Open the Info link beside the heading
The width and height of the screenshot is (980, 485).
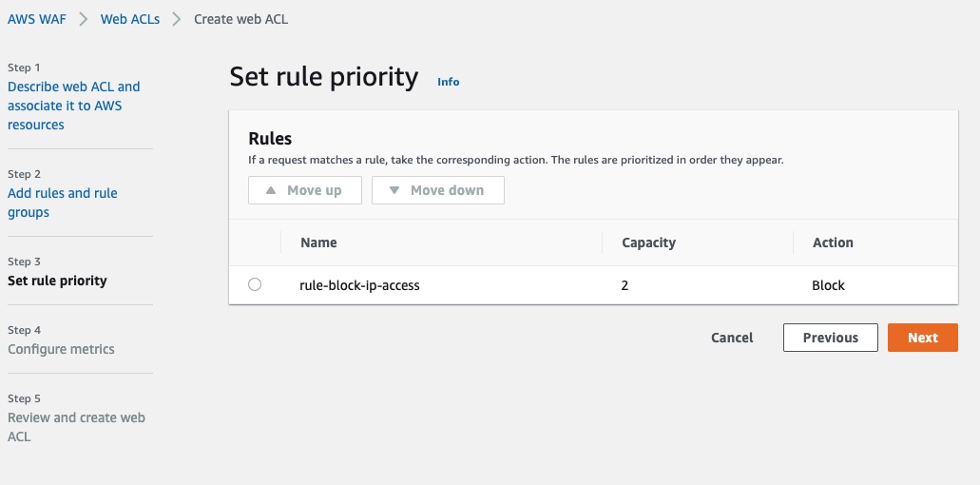(x=449, y=82)
